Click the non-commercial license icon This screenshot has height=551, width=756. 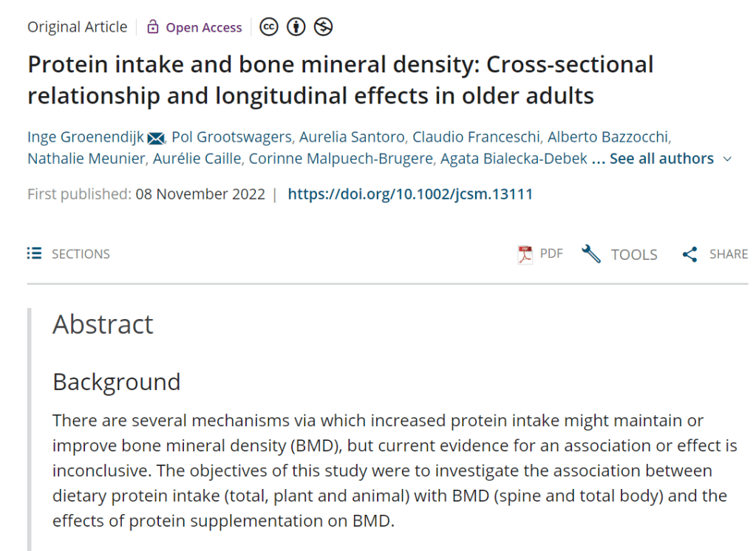click(x=323, y=27)
